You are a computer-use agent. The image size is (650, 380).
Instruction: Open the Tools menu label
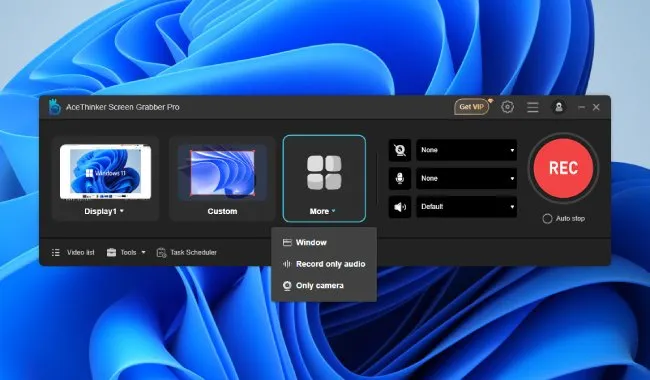(128, 252)
